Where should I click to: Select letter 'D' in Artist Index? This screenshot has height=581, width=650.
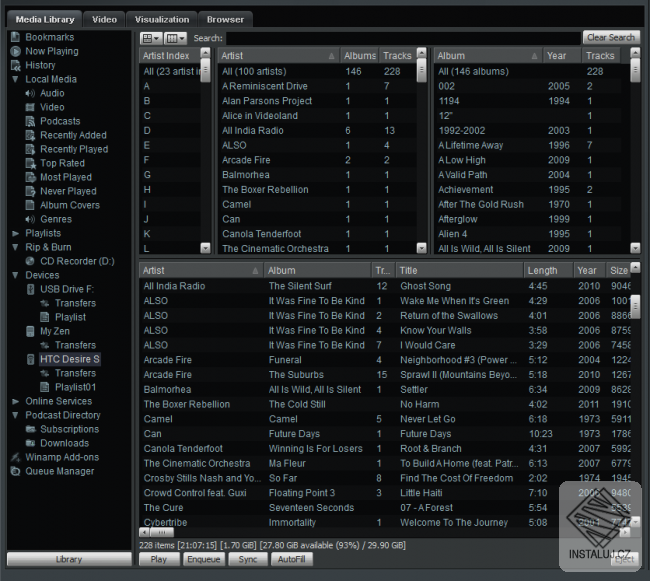(170, 131)
